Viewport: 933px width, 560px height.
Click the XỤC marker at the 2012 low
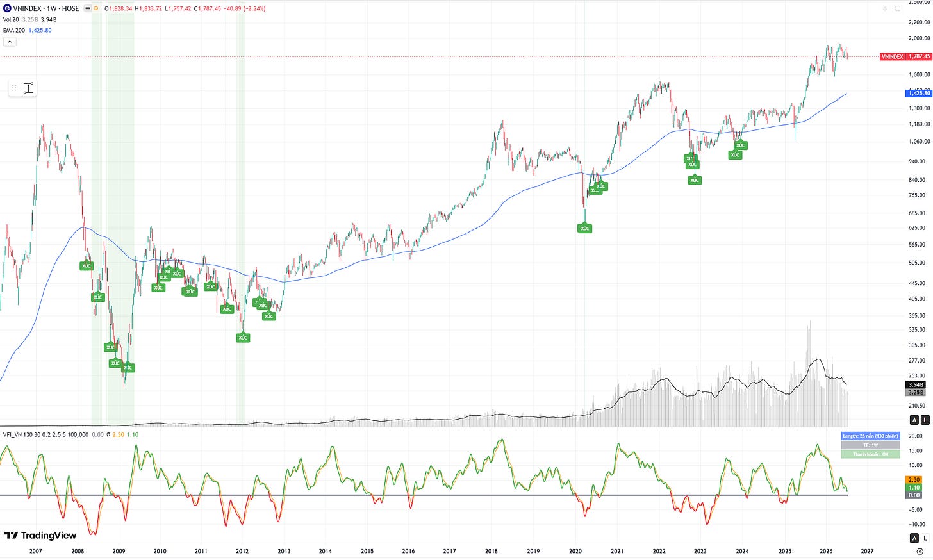click(x=242, y=337)
